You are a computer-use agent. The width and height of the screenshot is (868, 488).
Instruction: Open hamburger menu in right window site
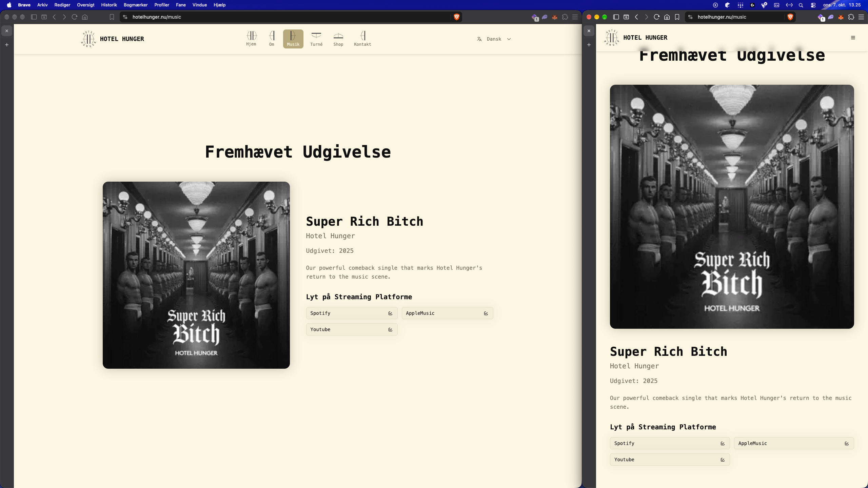[853, 38]
